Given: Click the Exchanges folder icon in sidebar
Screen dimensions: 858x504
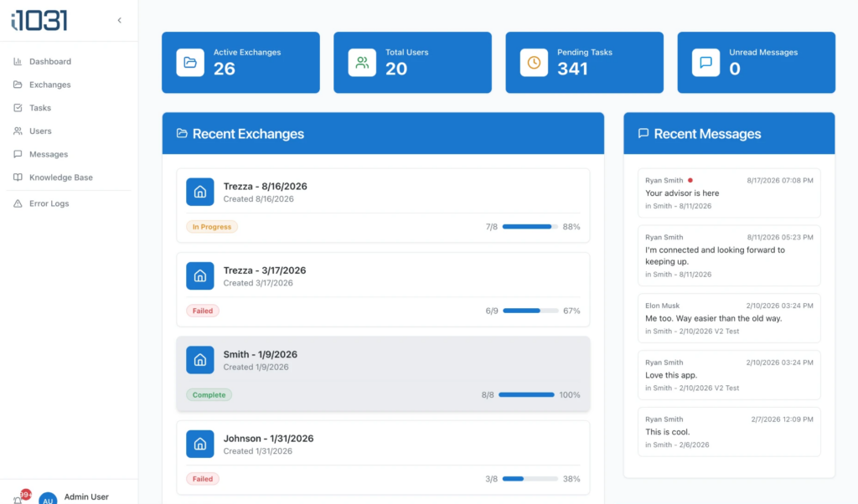Looking at the screenshot, I should click(18, 85).
